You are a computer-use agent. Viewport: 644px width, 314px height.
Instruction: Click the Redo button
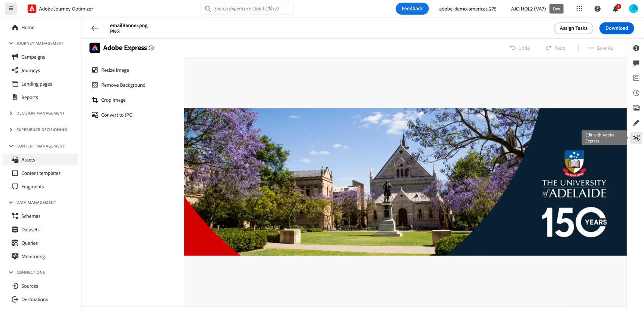coord(555,48)
